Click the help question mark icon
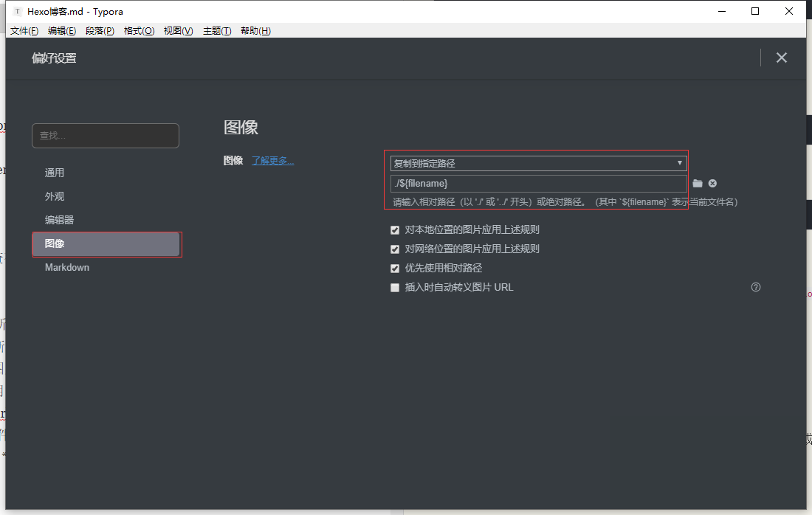The height and width of the screenshot is (515, 812). pyautogui.click(x=755, y=287)
